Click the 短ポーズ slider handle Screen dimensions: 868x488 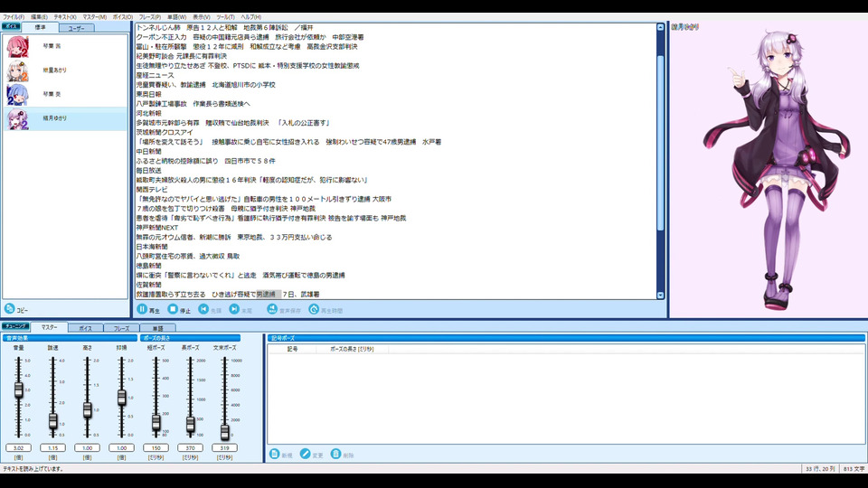(156, 423)
